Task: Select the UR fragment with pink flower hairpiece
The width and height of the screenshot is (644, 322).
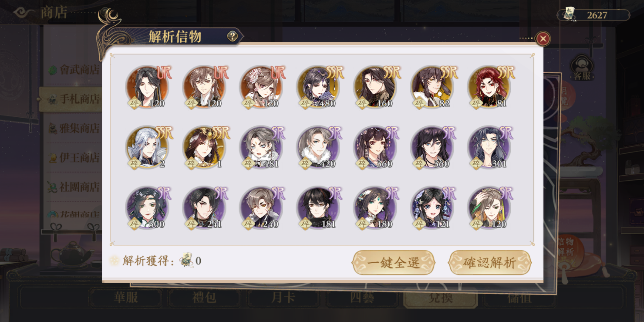Action: pyautogui.click(x=261, y=87)
